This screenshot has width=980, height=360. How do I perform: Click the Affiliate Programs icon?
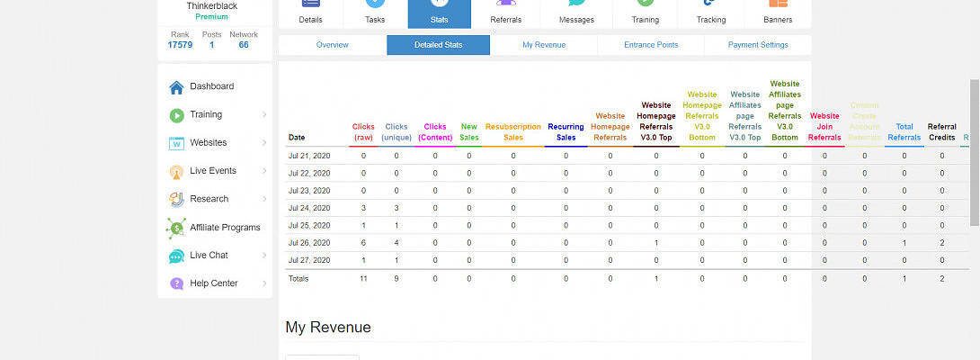coord(176,228)
